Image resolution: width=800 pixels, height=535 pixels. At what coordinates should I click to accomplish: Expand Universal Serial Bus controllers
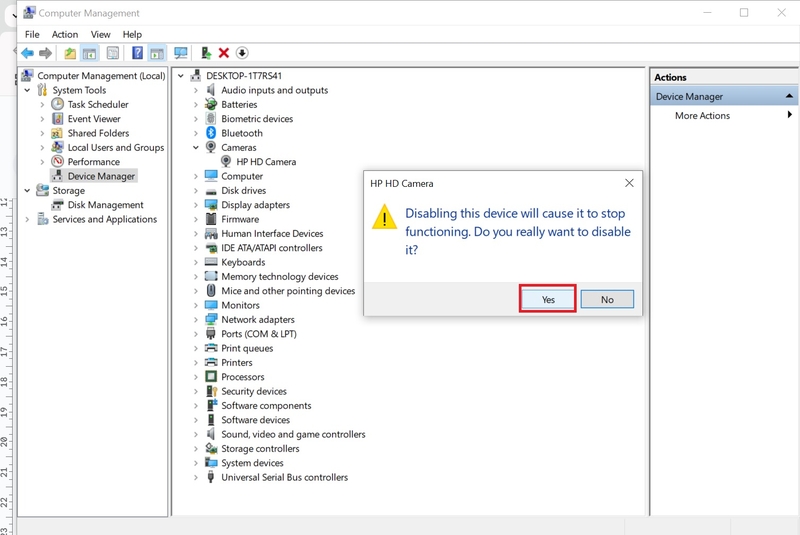pyautogui.click(x=195, y=477)
